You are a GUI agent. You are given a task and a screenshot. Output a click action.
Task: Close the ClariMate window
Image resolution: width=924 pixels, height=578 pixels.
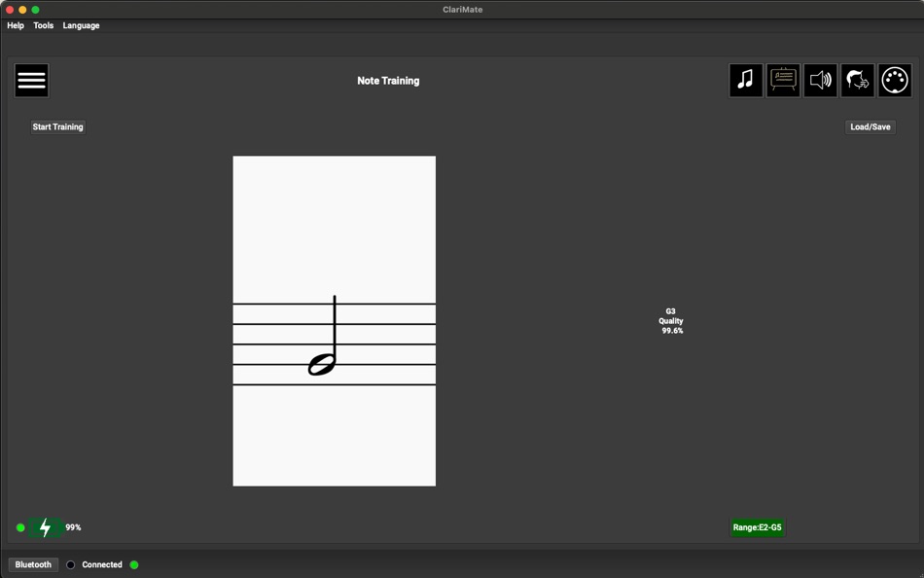10,10
